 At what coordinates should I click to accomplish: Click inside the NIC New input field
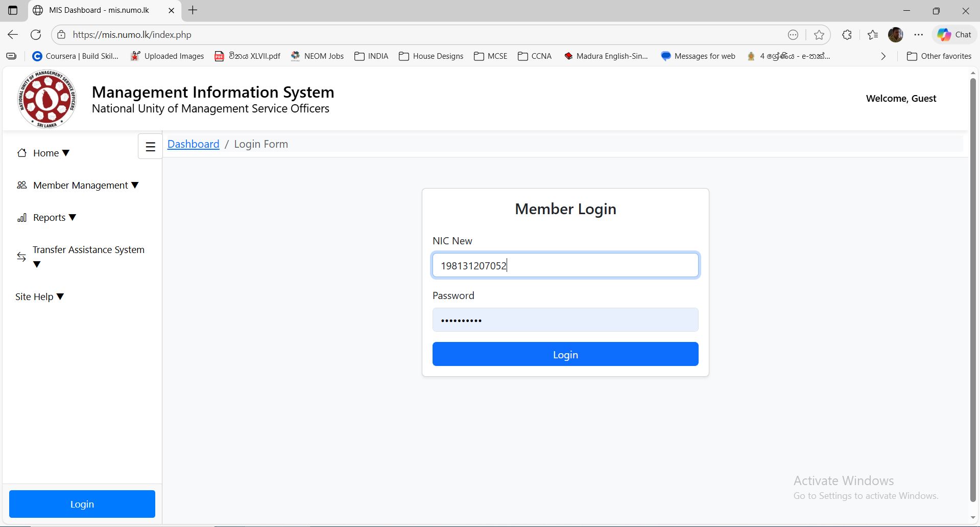(x=565, y=265)
